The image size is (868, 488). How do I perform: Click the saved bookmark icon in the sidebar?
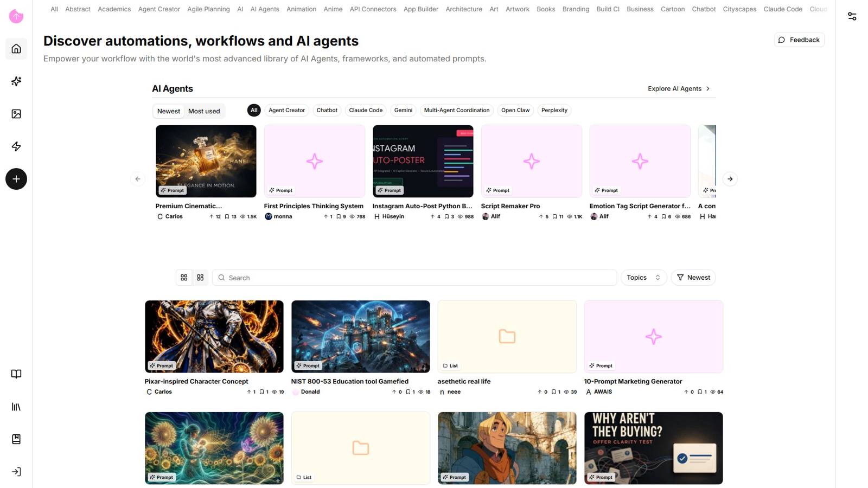(x=16, y=439)
